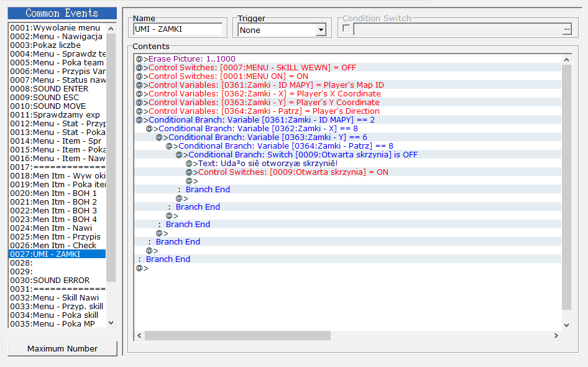This screenshot has height=367, width=588.
Task: Select Control Switches MENU - SKILL WEWN line
Action: coord(347,68)
